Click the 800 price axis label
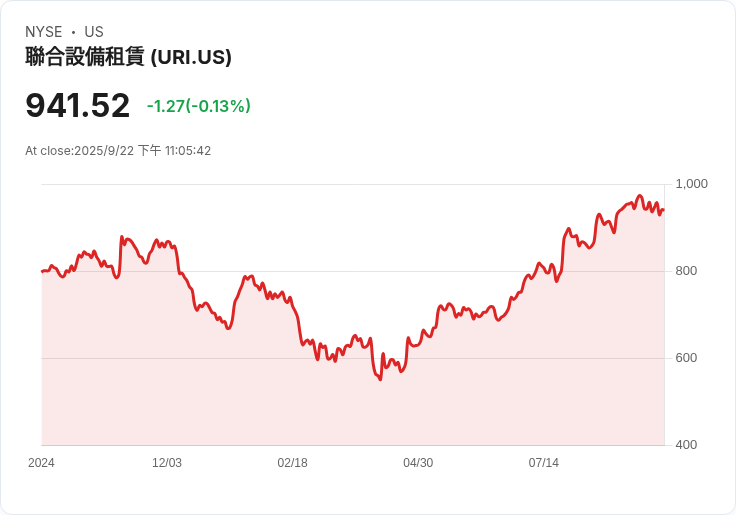 (x=686, y=271)
